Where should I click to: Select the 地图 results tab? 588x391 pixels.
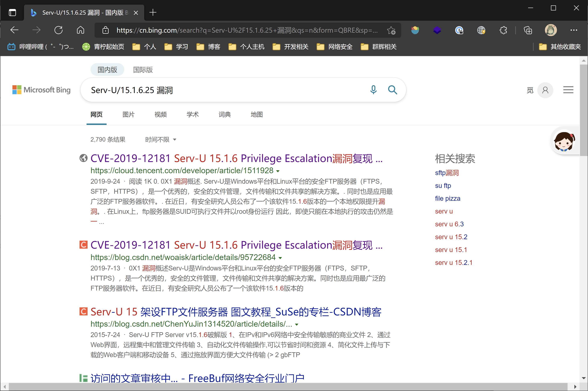tap(257, 114)
